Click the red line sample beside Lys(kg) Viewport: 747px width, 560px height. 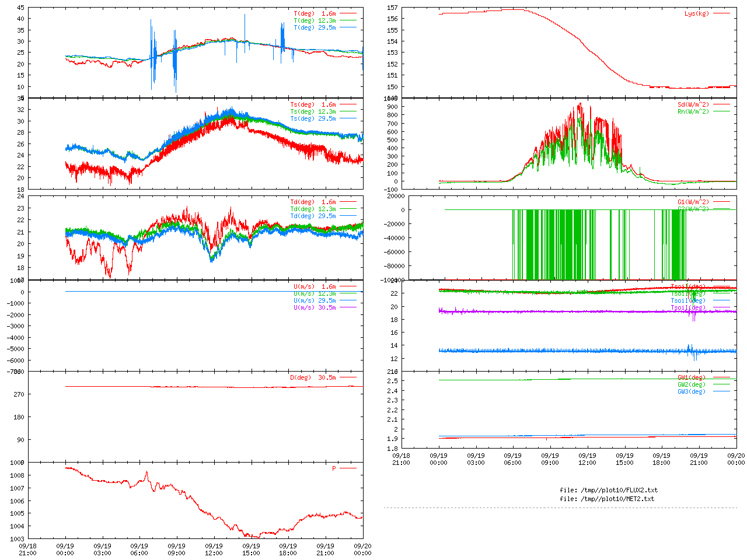pyautogui.click(x=721, y=13)
